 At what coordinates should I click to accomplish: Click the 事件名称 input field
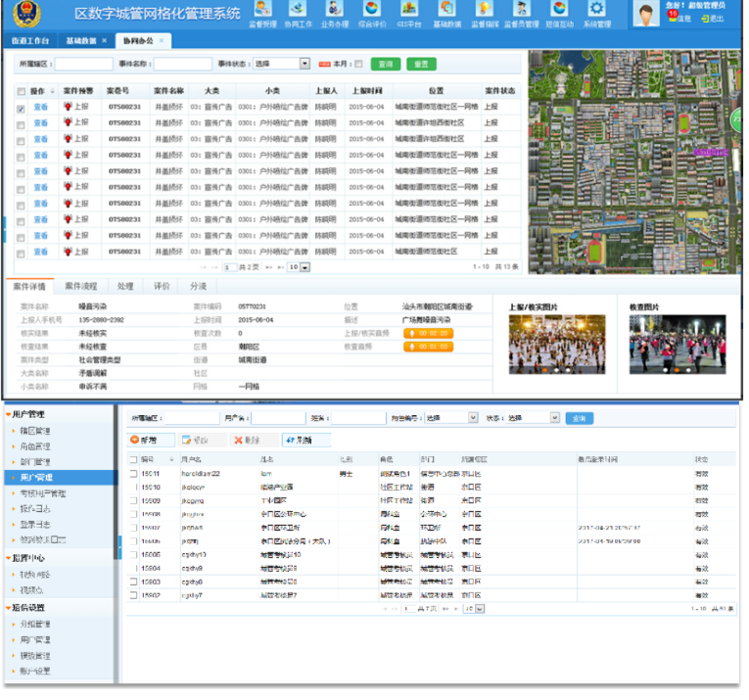(182, 64)
